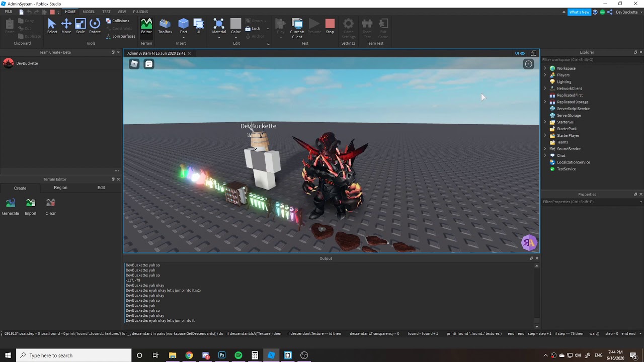644x362 pixels.
Task: Select Lighting in Explorer
Action: coord(564,82)
